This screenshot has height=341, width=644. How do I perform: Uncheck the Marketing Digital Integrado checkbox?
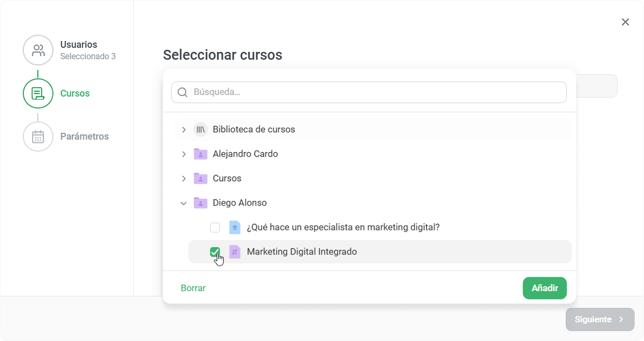(x=215, y=252)
